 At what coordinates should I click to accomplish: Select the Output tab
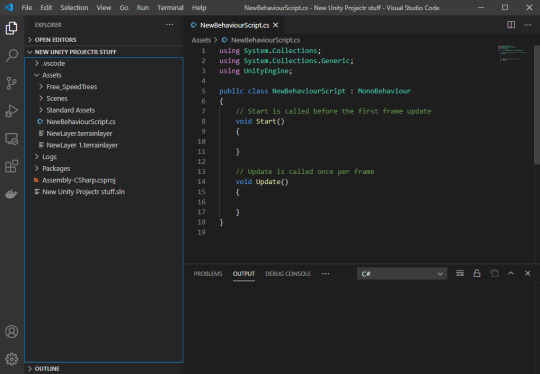pyautogui.click(x=244, y=274)
